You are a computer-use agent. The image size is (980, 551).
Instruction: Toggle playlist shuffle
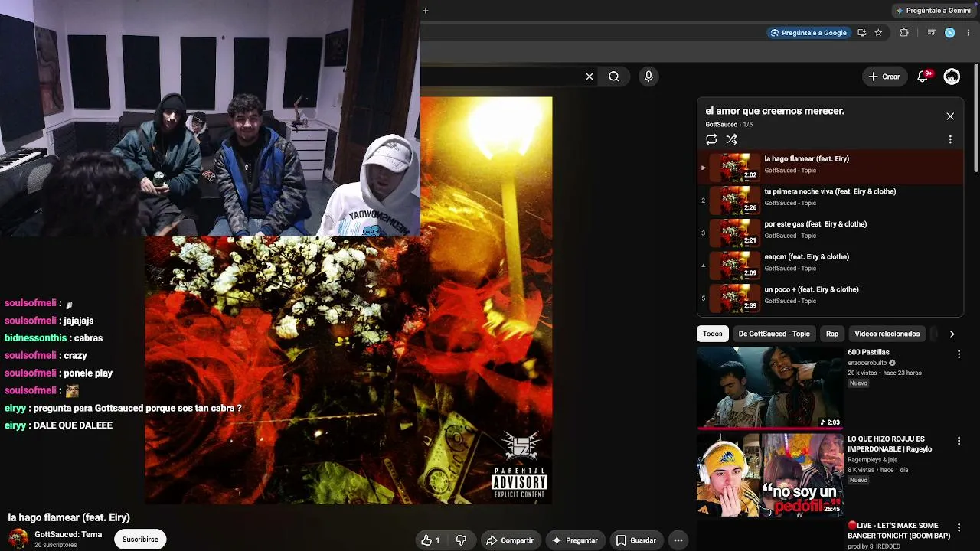tap(731, 139)
